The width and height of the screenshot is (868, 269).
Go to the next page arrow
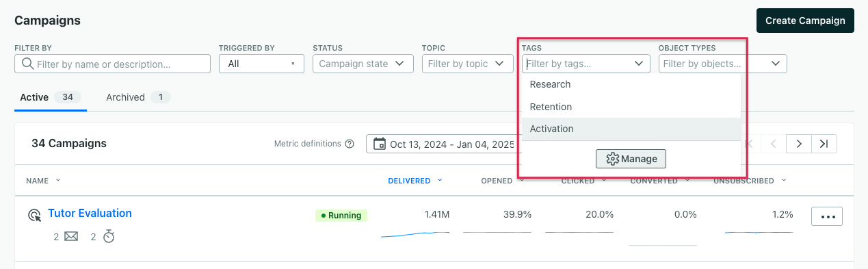(x=799, y=144)
